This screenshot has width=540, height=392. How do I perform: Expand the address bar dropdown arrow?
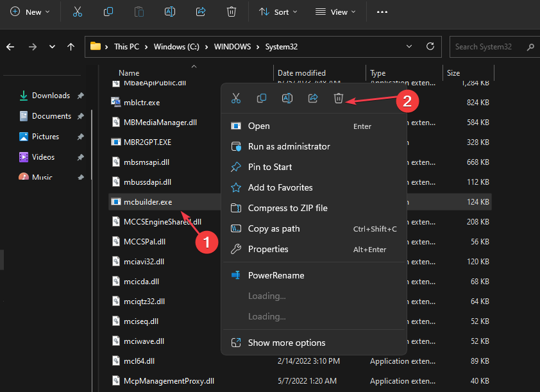[409, 46]
